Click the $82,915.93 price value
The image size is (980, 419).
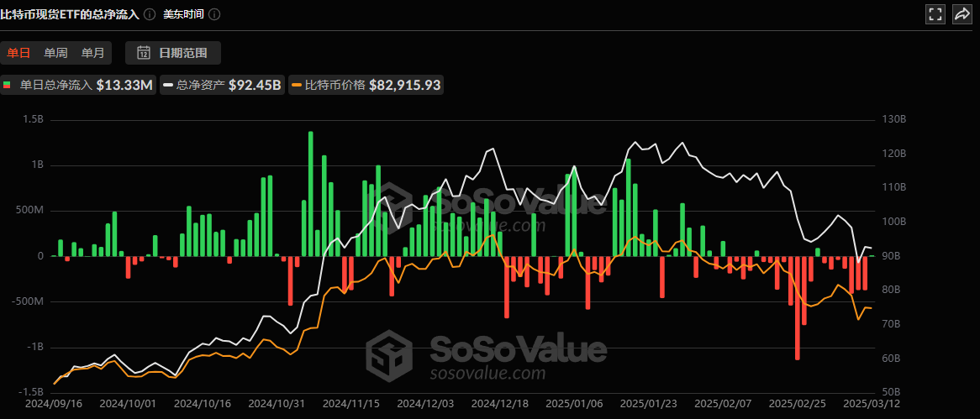405,86
